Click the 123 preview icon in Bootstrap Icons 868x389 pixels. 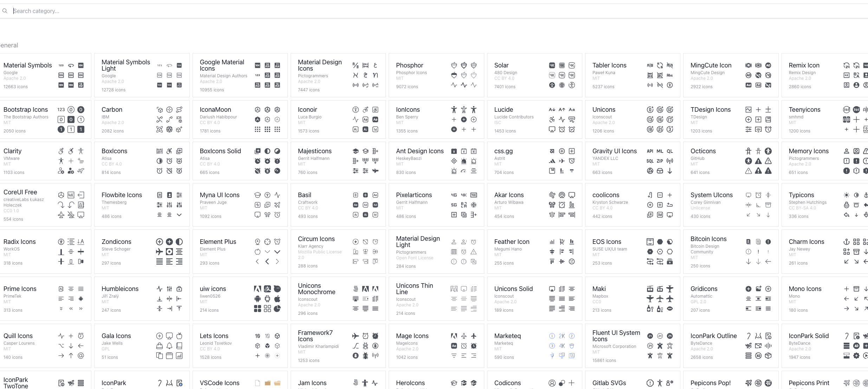(x=61, y=110)
